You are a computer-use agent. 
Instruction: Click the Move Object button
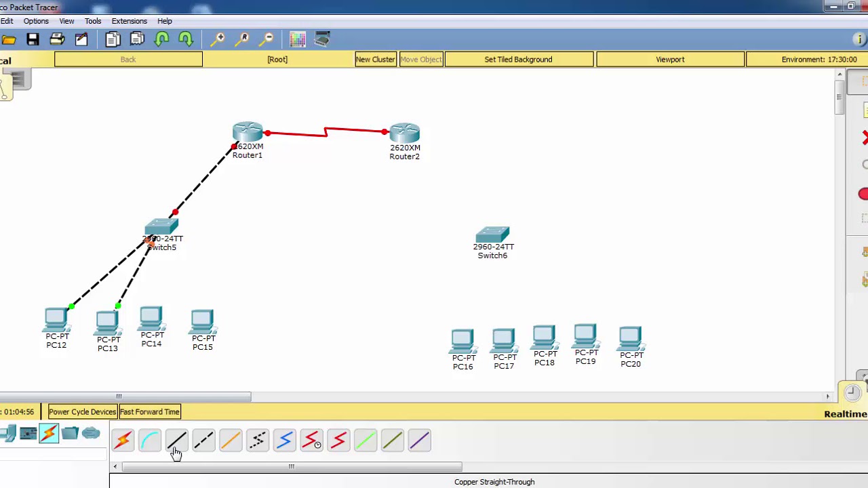point(420,60)
